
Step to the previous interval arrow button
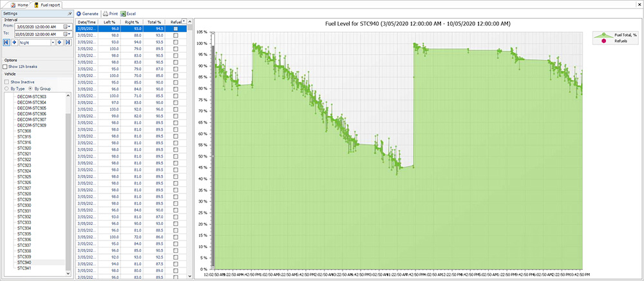tap(14, 42)
